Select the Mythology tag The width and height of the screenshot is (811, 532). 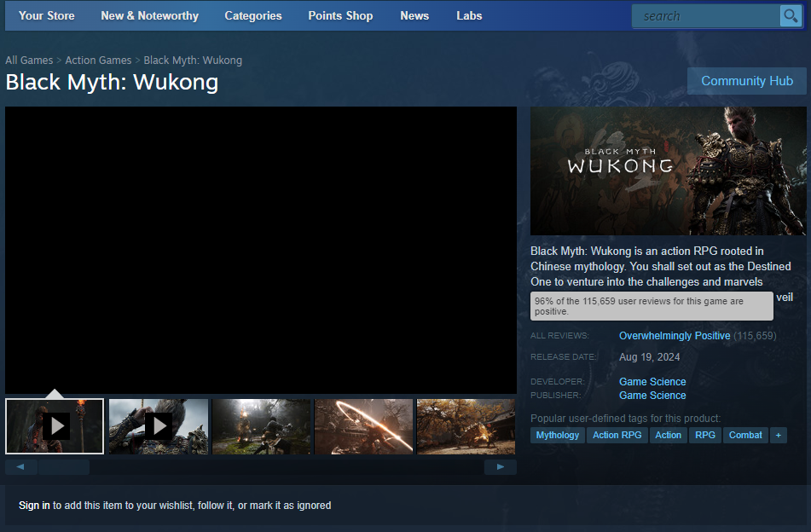point(557,436)
